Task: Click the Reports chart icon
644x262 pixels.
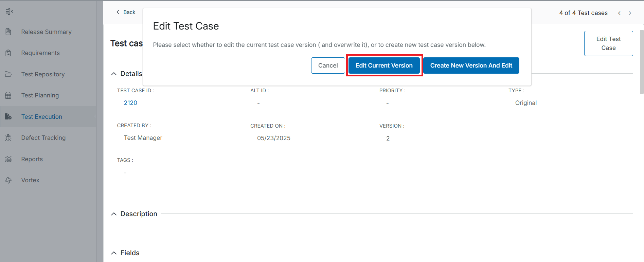Action: [8, 159]
